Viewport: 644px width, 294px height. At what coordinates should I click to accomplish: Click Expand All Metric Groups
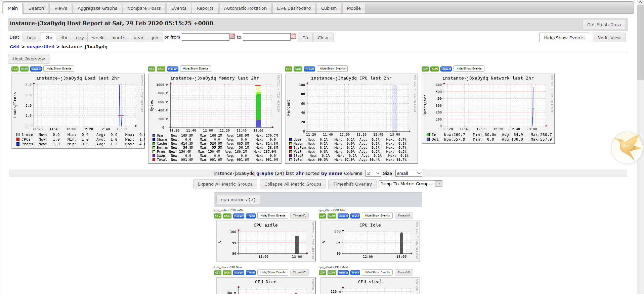[225, 184]
